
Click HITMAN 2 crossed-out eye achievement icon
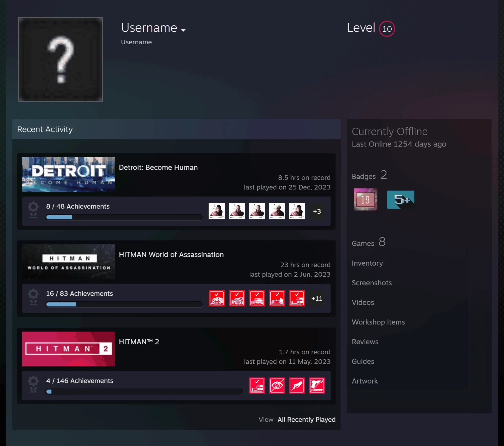(x=277, y=385)
